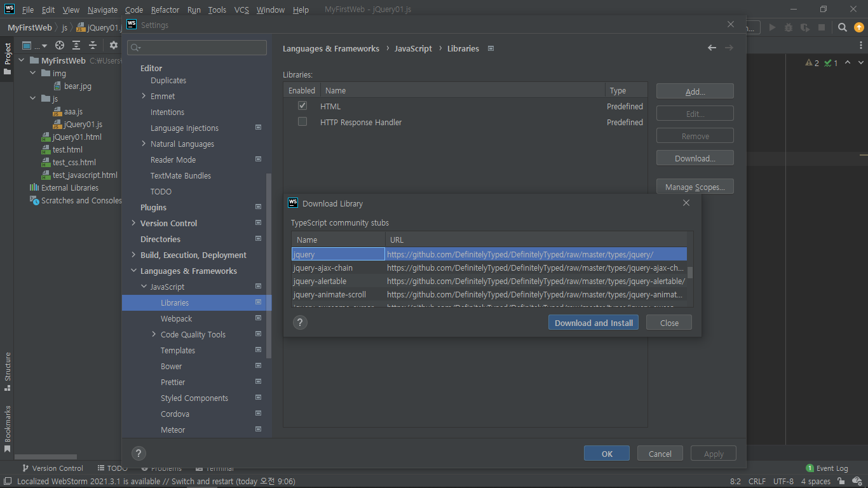Click Expand All in Project panel toolbar
868x488 pixels.
(76, 45)
